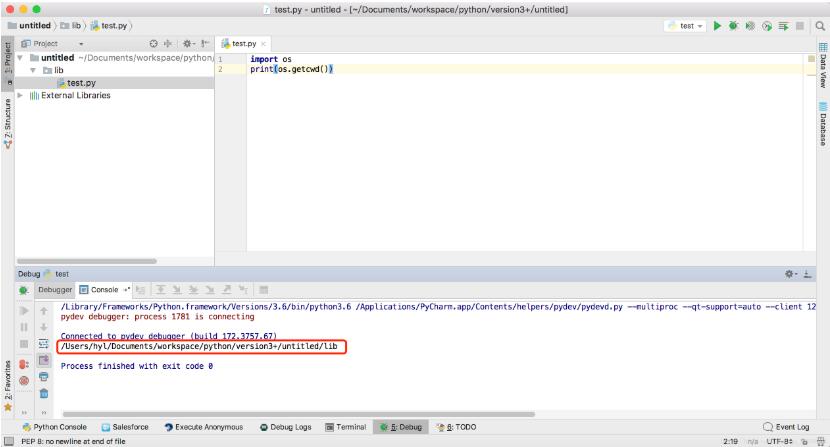Open the Event Log

[786, 427]
